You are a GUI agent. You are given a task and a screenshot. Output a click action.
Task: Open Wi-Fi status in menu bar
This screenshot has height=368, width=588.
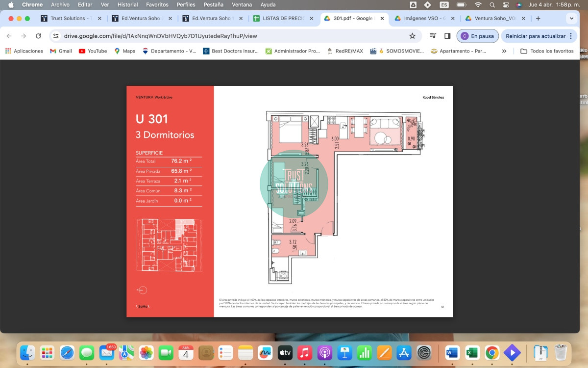[478, 4]
